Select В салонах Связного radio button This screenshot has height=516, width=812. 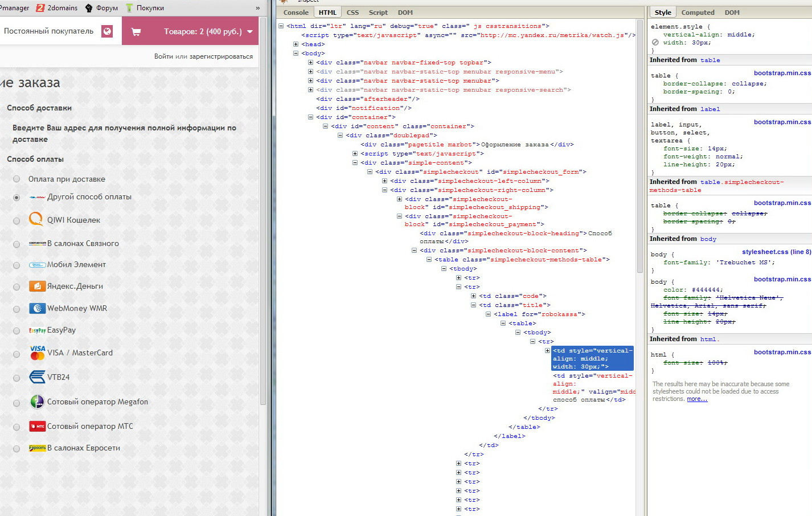click(17, 244)
